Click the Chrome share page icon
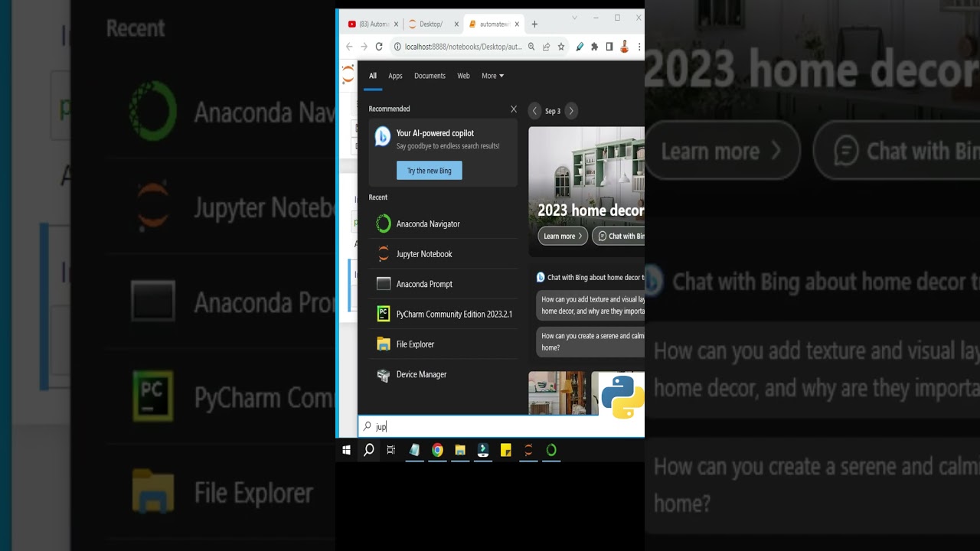The height and width of the screenshot is (551, 980). pos(546,47)
